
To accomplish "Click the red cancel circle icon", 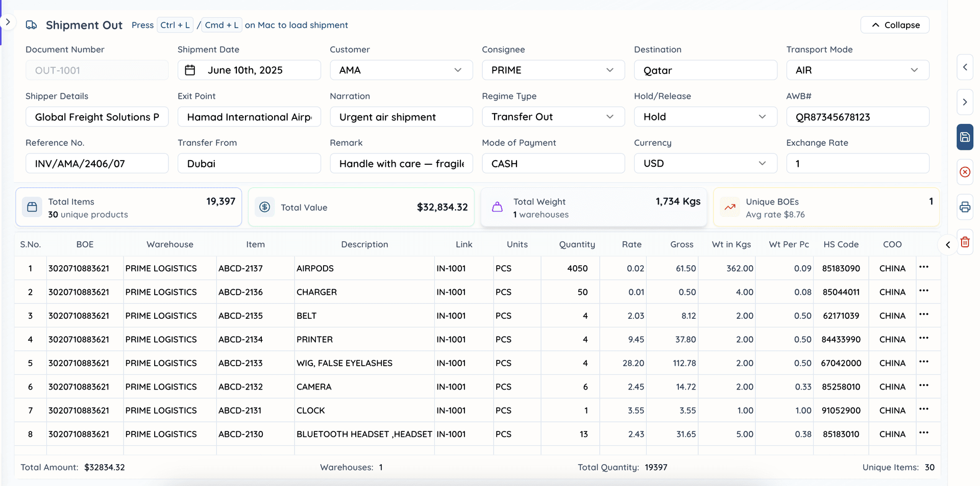I will tap(965, 172).
